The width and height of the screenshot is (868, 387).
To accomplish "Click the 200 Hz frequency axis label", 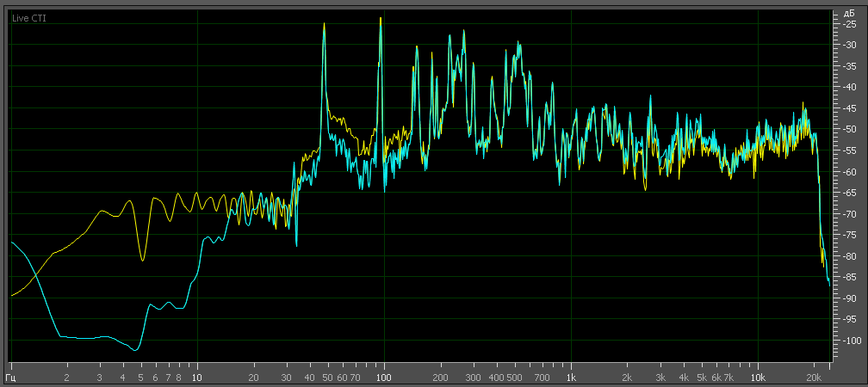I will (440, 377).
